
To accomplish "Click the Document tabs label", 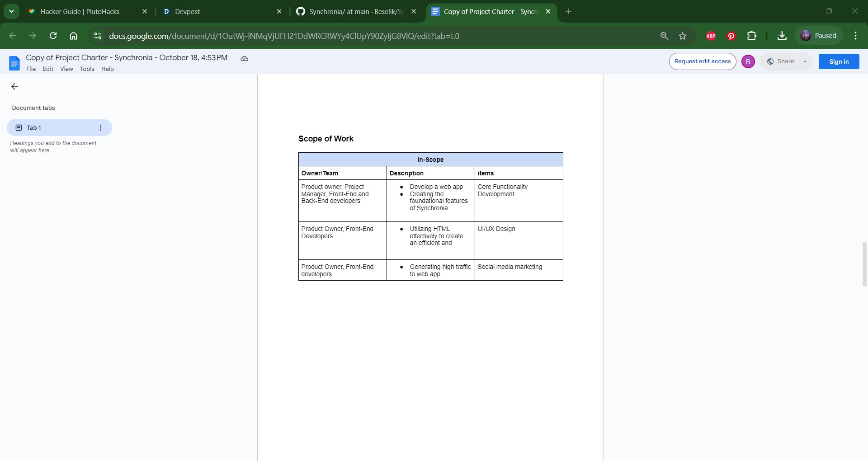I will pos(33,108).
